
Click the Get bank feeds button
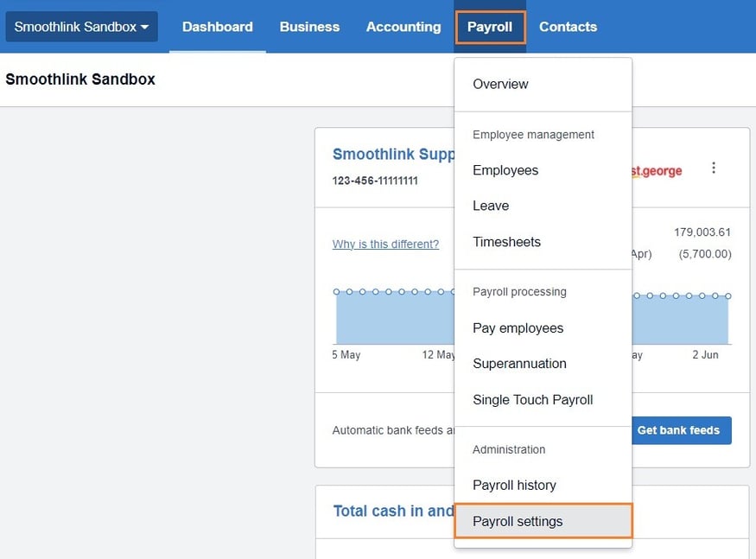coord(680,430)
